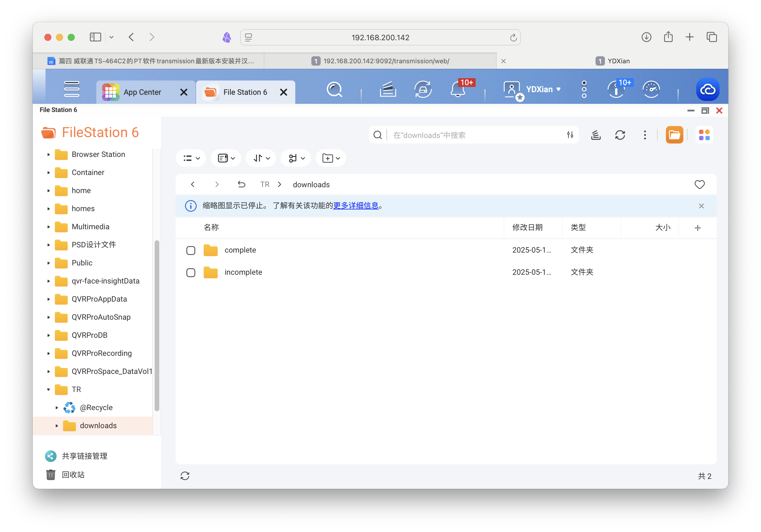
Task: Expand the Multimedia folder tree node
Action: (48, 227)
